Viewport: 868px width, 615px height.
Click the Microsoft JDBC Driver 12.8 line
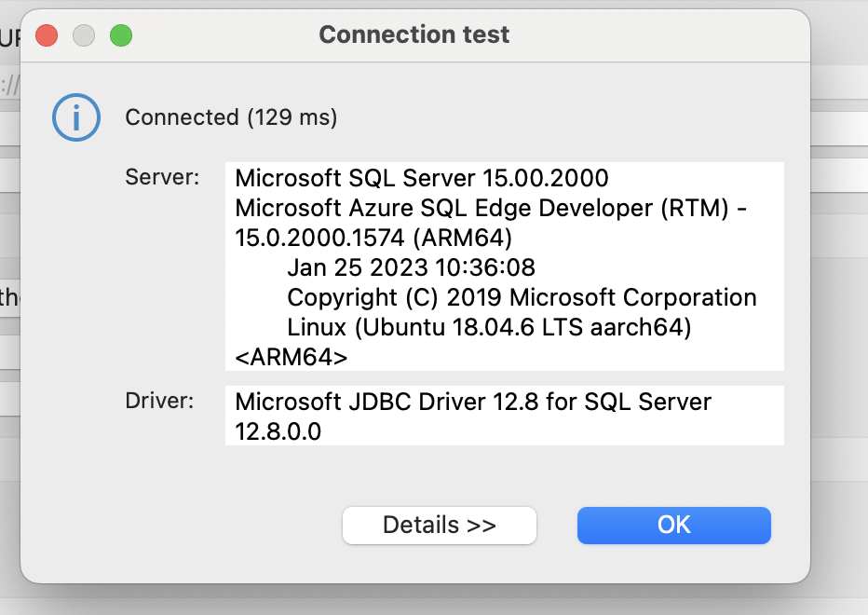tap(472, 402)
